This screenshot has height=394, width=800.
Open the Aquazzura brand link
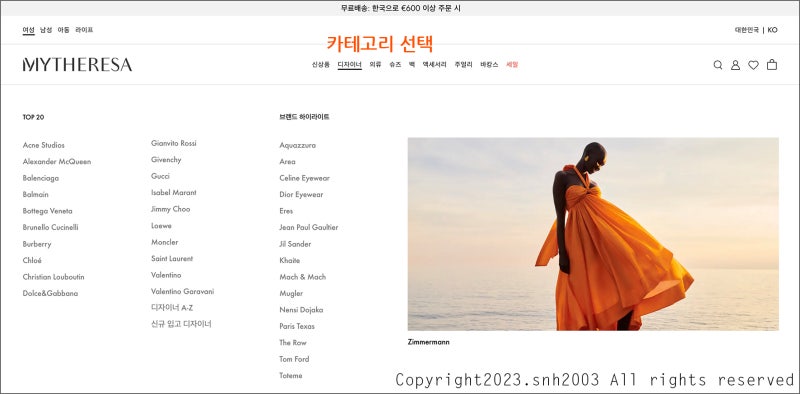(x=297, y=145)
